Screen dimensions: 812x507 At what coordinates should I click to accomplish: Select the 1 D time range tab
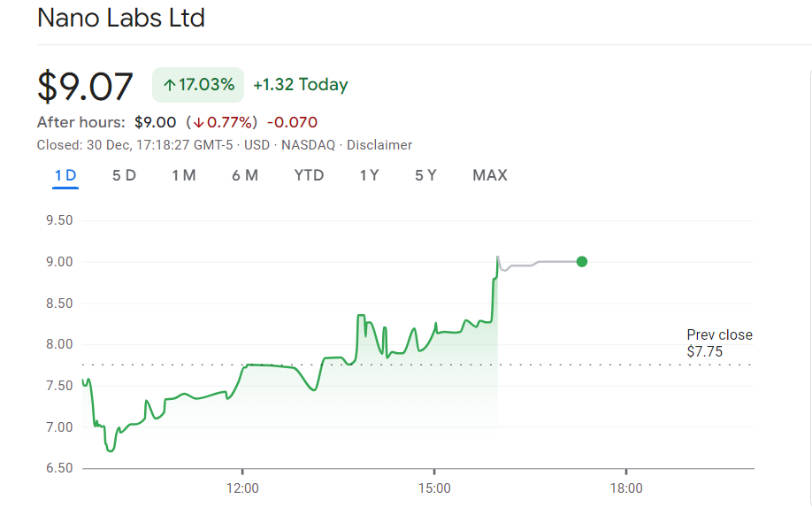(x=65, y=175)
